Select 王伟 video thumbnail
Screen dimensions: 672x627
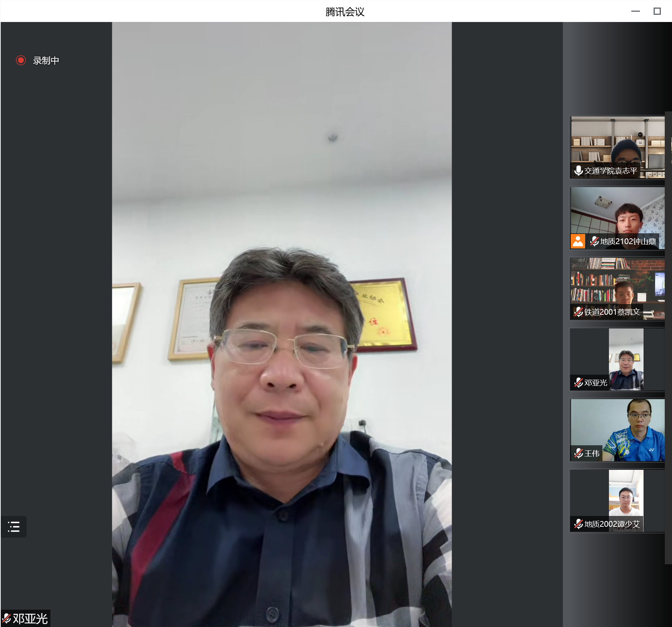618,425
